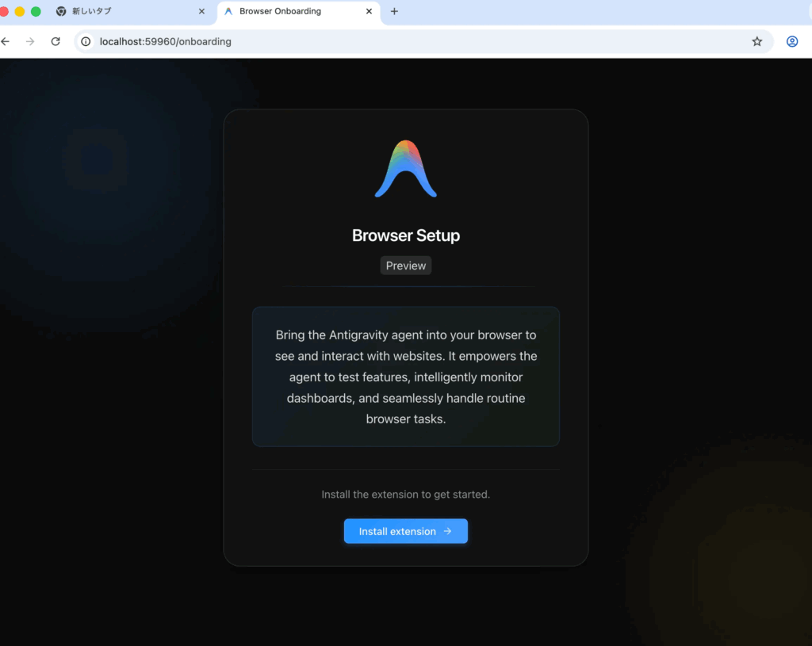This screenshot has width=812, height=646.
Task: Click the back navigation arrow
Action: [x=6, y=41]
